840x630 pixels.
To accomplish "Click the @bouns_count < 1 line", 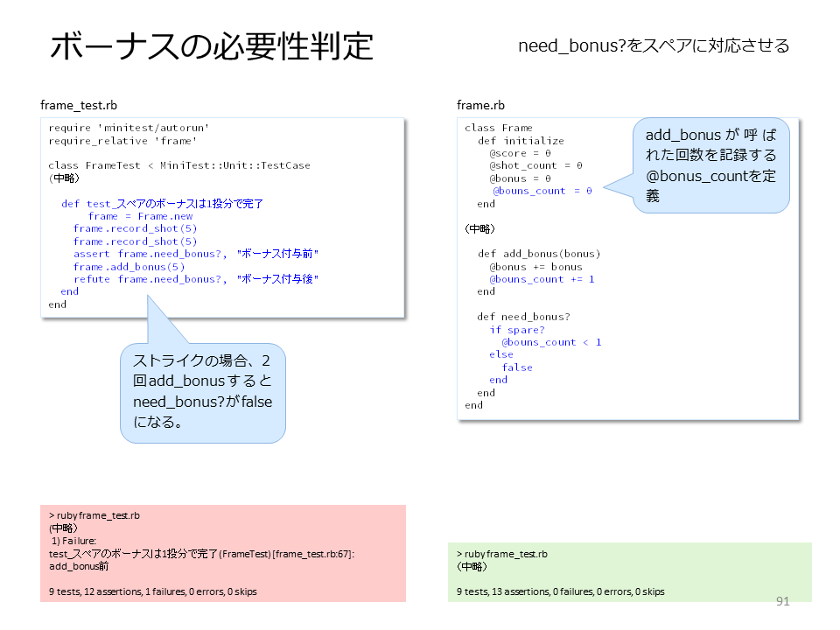I will click(551, 342).
